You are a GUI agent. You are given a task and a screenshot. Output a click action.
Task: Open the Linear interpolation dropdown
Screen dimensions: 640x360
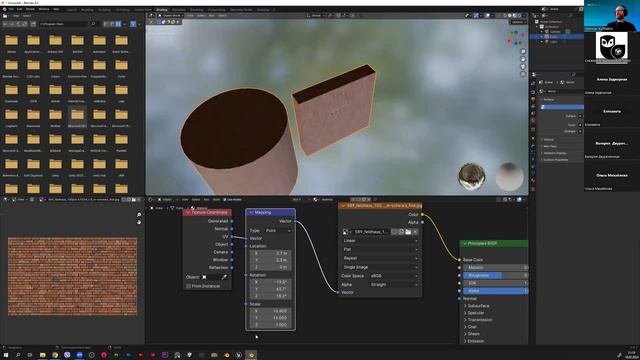[x=380, y=241]
